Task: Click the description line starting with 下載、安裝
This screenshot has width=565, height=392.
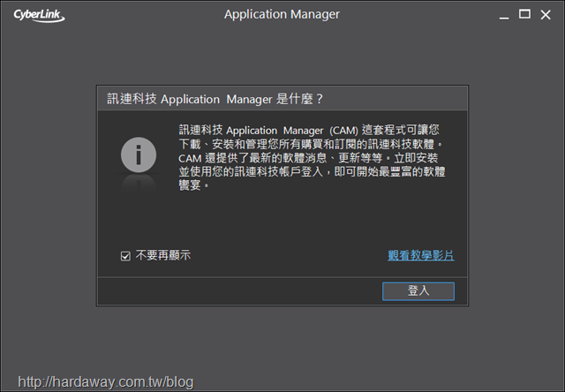Action: click(x=312, y=144)
